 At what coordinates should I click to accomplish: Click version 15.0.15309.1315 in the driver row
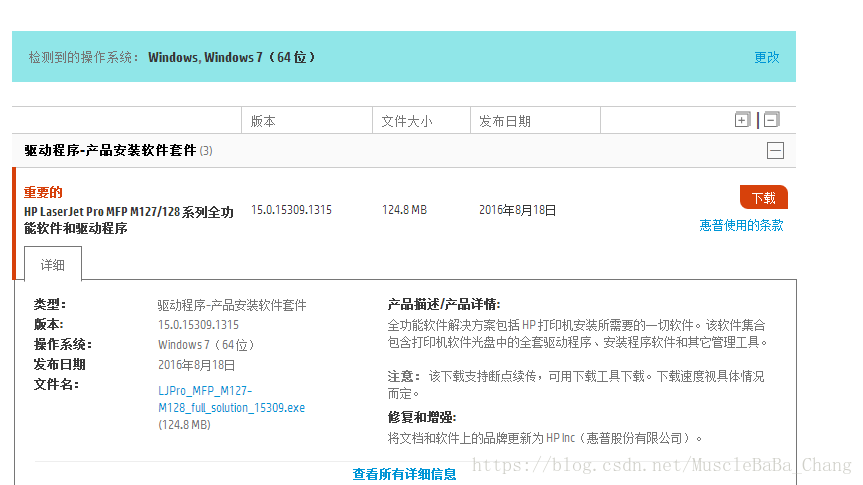pos(291,210)
